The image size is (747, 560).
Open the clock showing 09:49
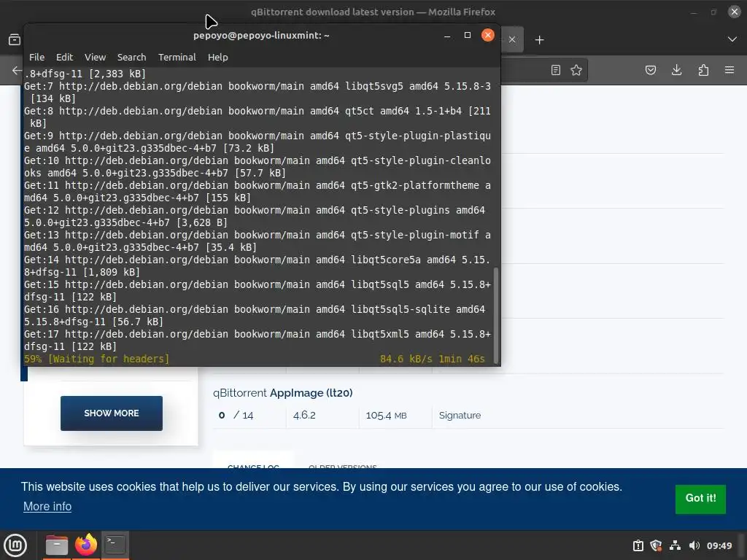click(719, 545)
